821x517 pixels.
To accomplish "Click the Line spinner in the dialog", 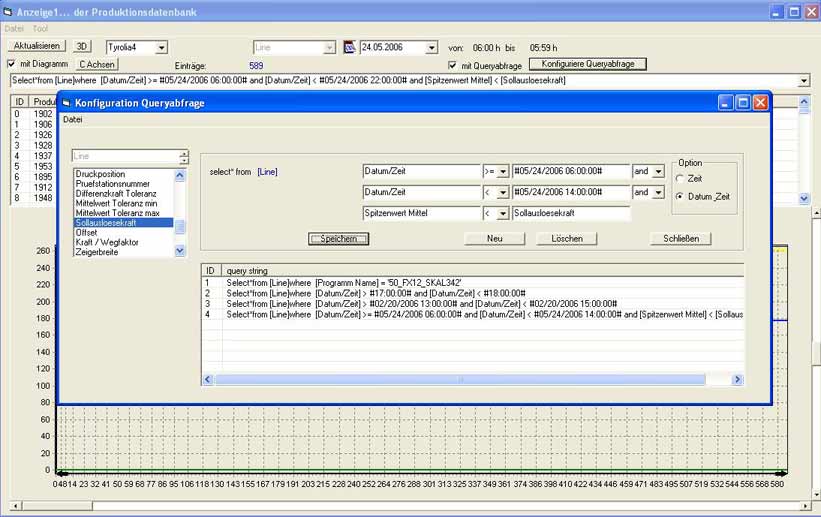I will (x=184, y=157).
